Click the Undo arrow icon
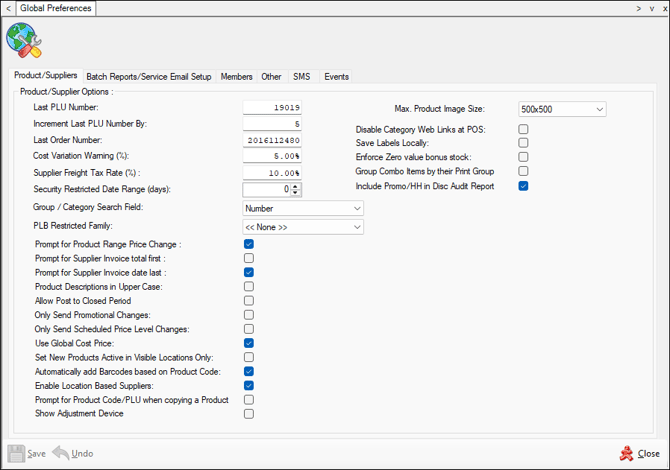This screenshot has width=670, height=470. point(61,452)
